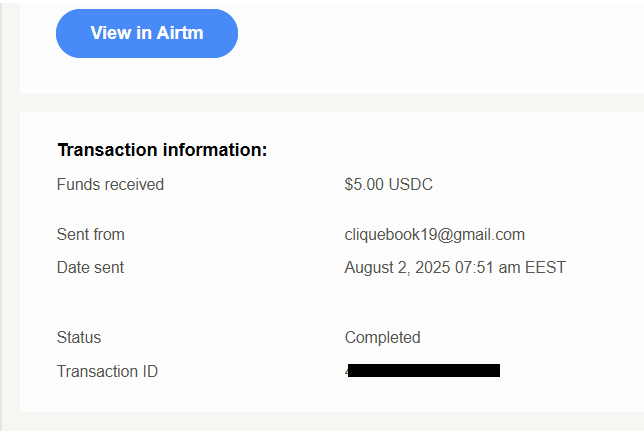644x431 pixels.
Task: Click the gray divider band between cards
Action: (332, 103)
